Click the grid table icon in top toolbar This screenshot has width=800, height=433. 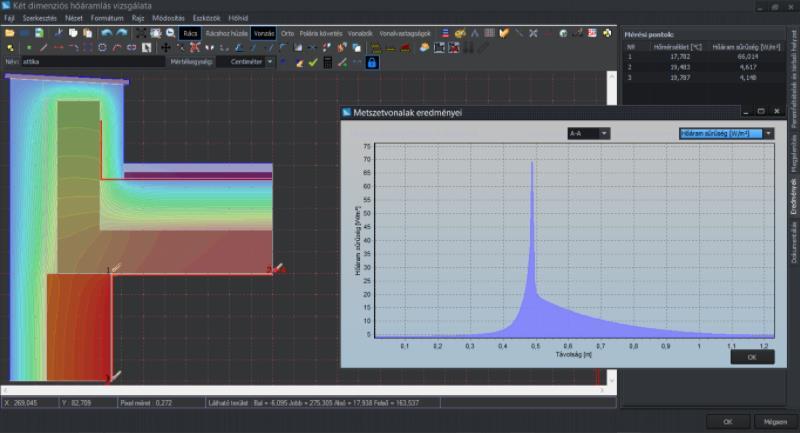(489, 33)
